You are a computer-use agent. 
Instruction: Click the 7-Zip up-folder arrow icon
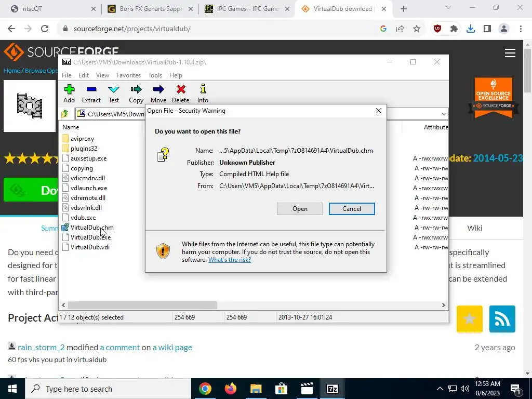click(x=65, y=114)
